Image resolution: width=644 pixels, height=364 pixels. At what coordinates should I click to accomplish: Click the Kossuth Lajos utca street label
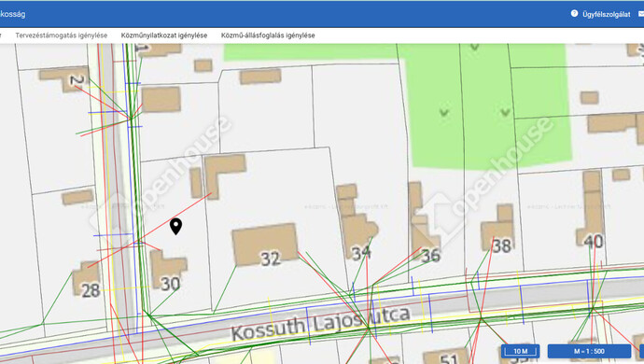(x=321, y=323)
